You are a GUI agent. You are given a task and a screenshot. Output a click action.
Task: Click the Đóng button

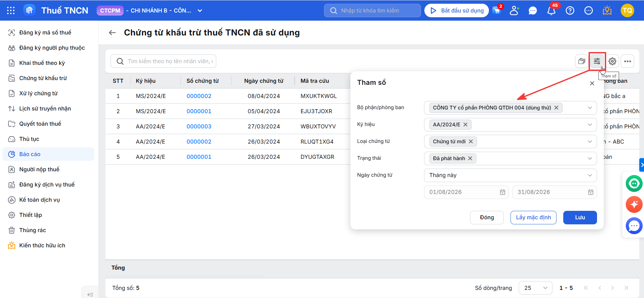[x=487, y=217]
